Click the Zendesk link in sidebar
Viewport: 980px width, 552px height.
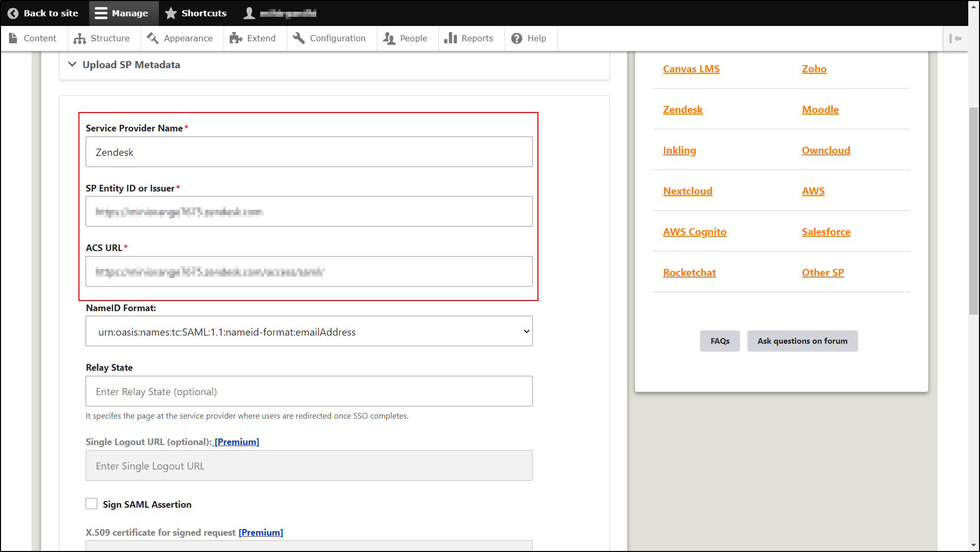683,109
